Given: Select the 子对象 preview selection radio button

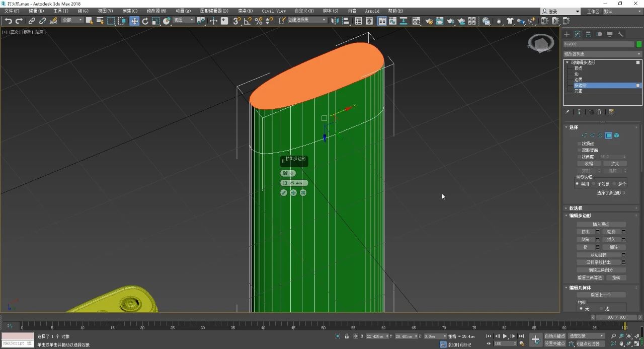Looking at the screenshot, I should pyautogui.click(x=594, y=184).
